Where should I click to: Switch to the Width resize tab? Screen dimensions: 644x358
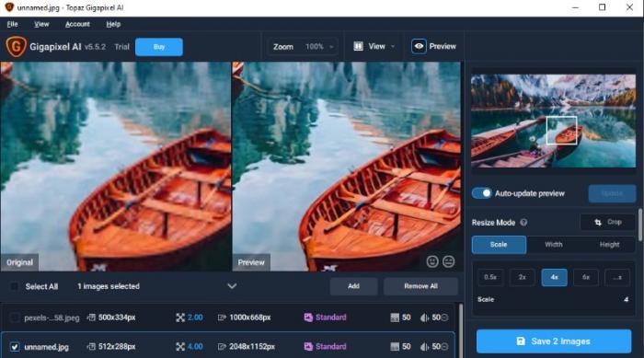tap(553, 245)
